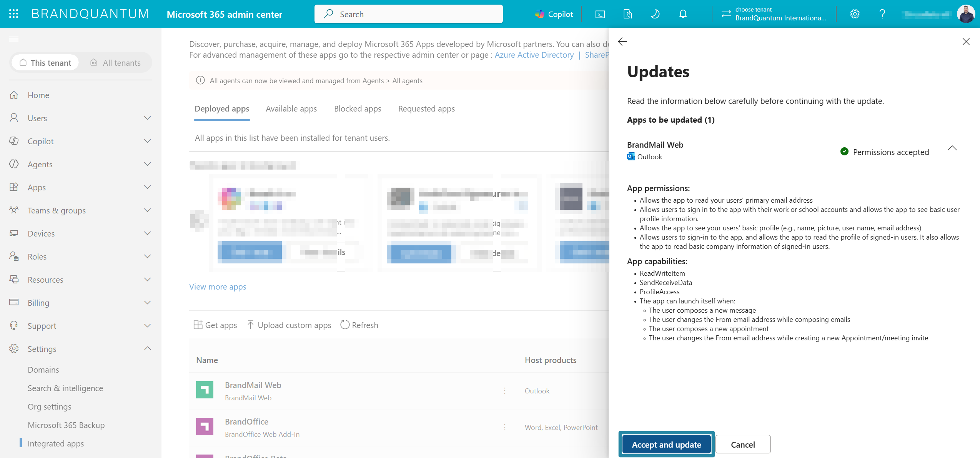Refresh the deployed apps list
The width and height of the screenshot is (980, 458).
pyautogui.click(x=359, y=325)
